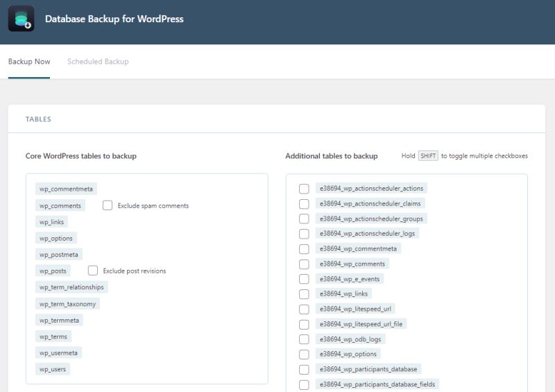Toggle e38694_wp_actionscheduler_groups checkbox
The width and height of the screenshot is (555, 392).
tap(304, 219)
